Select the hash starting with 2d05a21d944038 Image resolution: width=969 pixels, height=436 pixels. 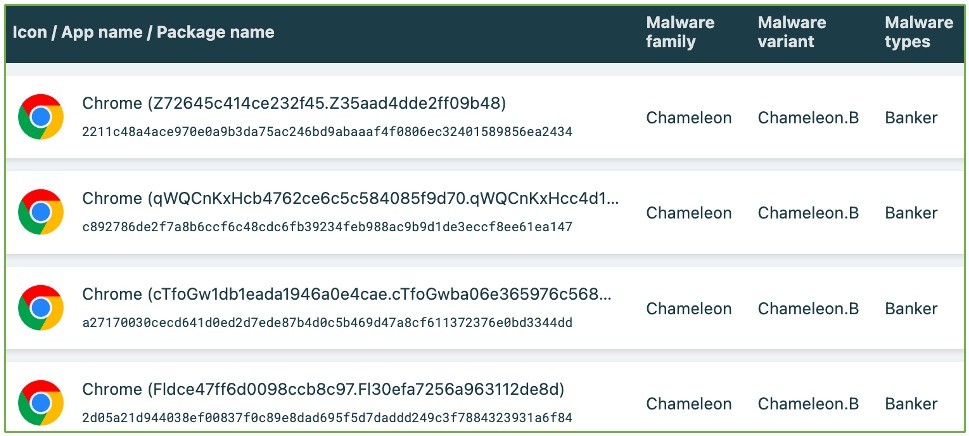(x=327, y=417)
